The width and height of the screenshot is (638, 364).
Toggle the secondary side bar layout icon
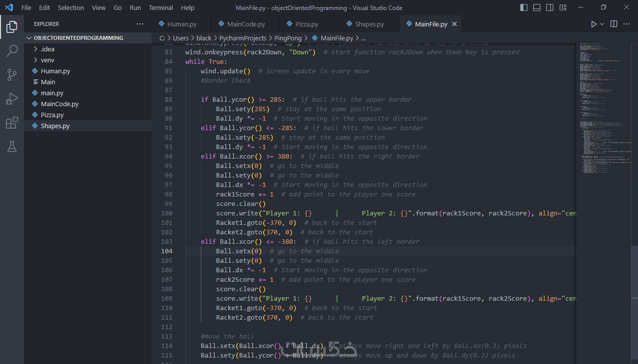coord(550,8)
